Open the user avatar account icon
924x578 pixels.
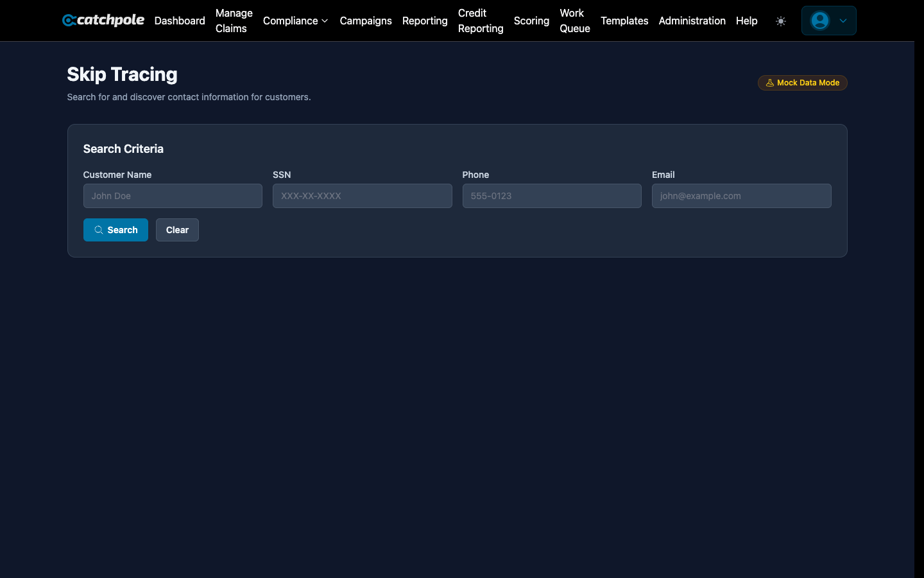click(819, 21)
